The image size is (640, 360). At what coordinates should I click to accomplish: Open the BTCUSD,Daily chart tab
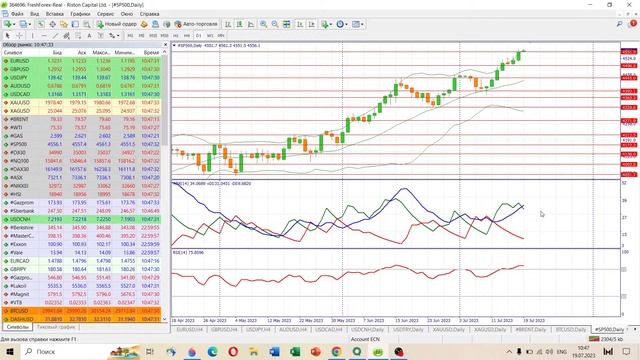[570, 329]
